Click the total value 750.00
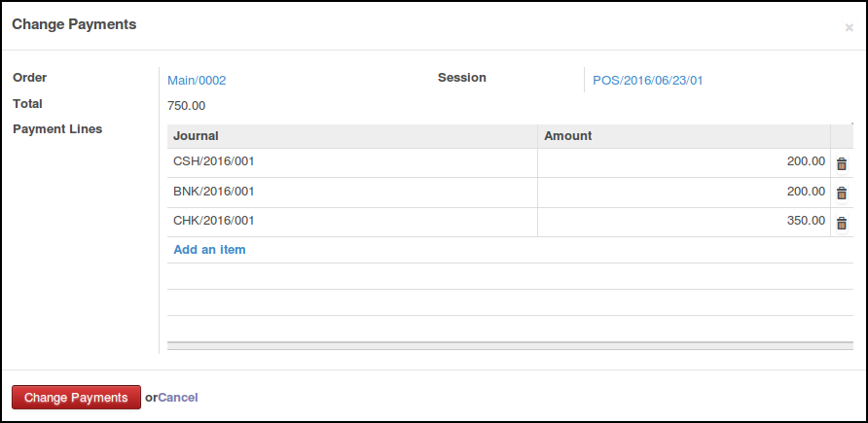 click(186, 106)
